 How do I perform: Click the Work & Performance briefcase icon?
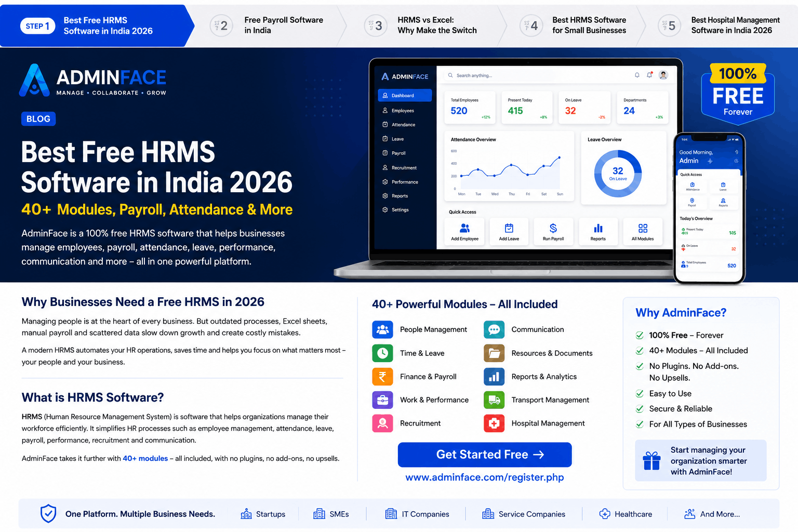(382, 400)
